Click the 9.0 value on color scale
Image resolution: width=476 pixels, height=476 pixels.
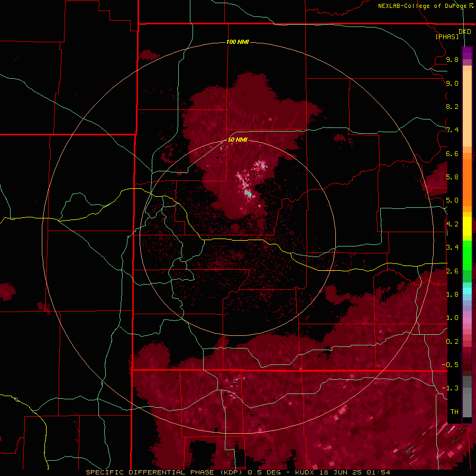tap(452, 83)
